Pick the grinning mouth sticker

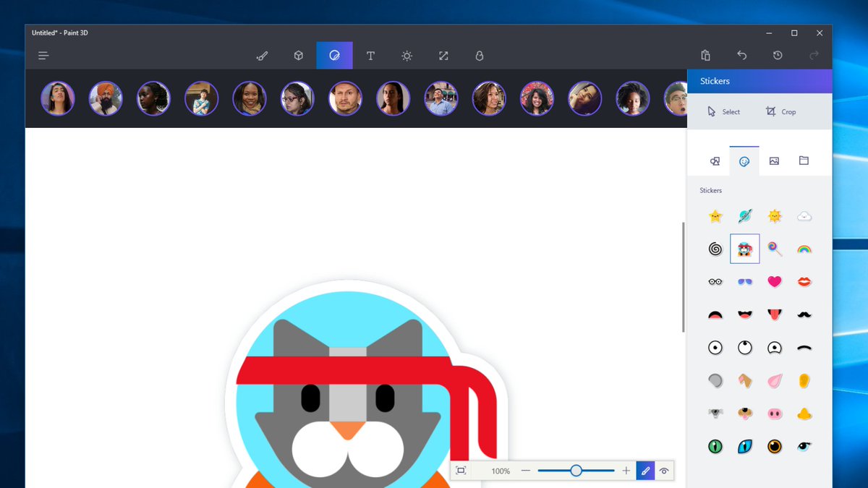pos(745,314)
